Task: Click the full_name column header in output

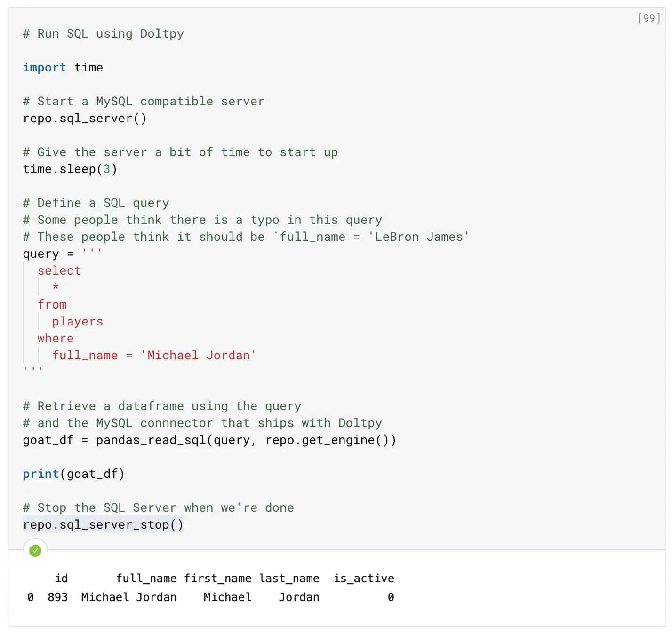Action: [x=146, y=578]
